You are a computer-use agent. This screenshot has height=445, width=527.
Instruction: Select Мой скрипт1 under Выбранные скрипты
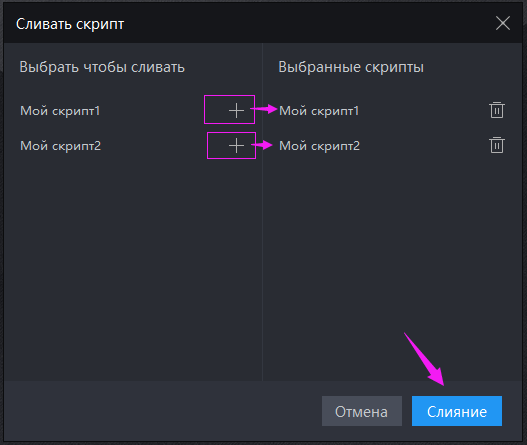(319, 111)
